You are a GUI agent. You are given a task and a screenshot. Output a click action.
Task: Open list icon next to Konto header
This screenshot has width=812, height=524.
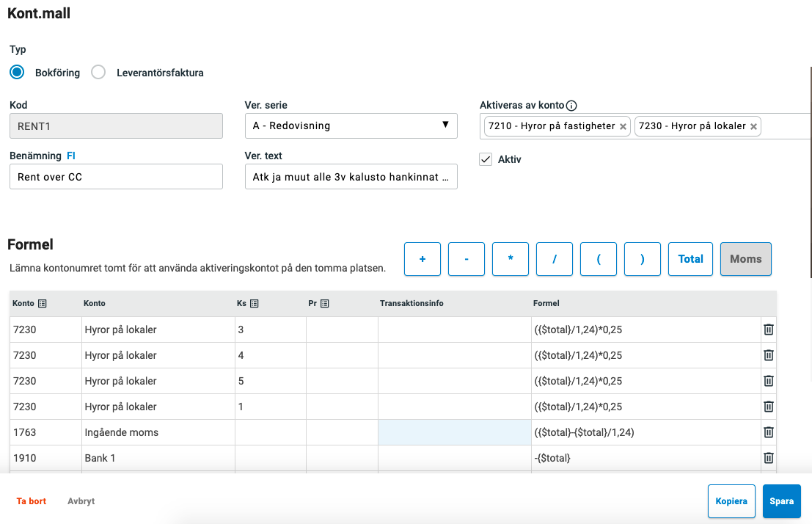43,303
